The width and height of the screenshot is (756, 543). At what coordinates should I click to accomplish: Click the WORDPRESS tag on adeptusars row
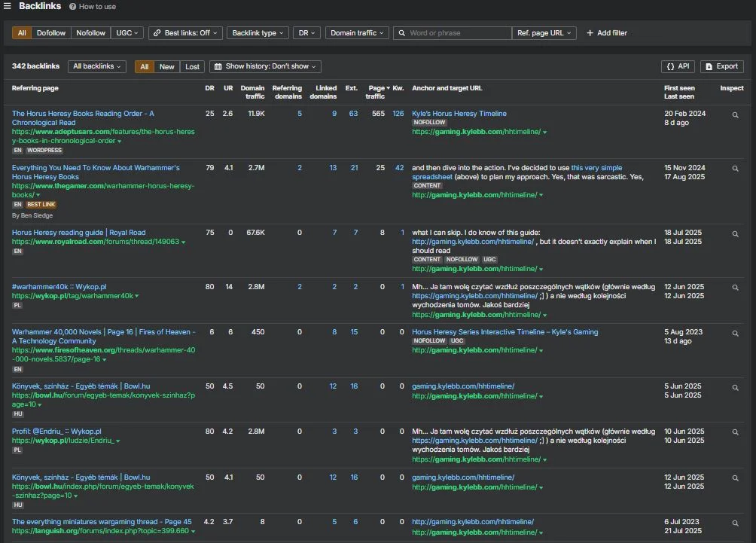[44, 151]
